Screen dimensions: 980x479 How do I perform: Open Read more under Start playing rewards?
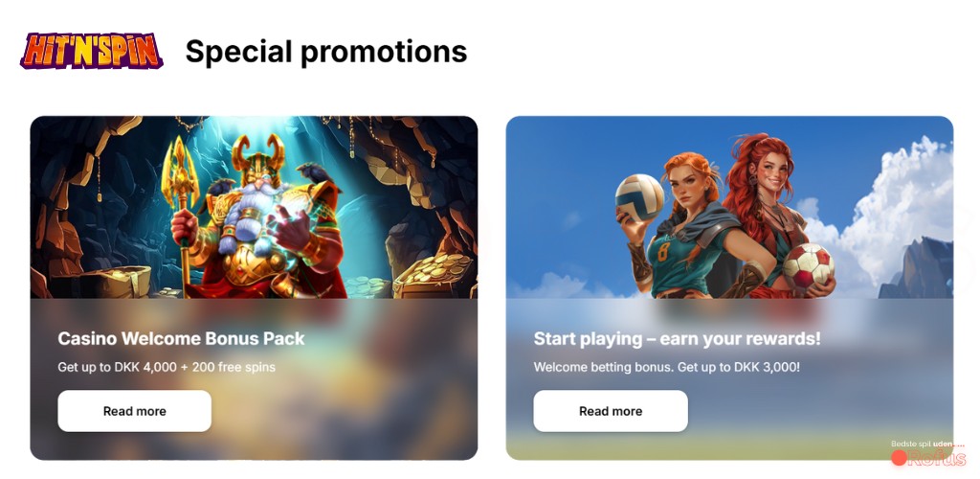(610, 411)
